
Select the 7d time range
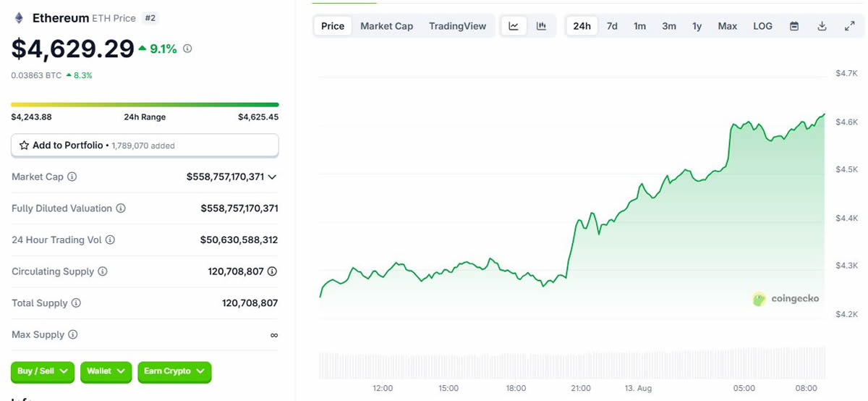(x=612, y=26)
